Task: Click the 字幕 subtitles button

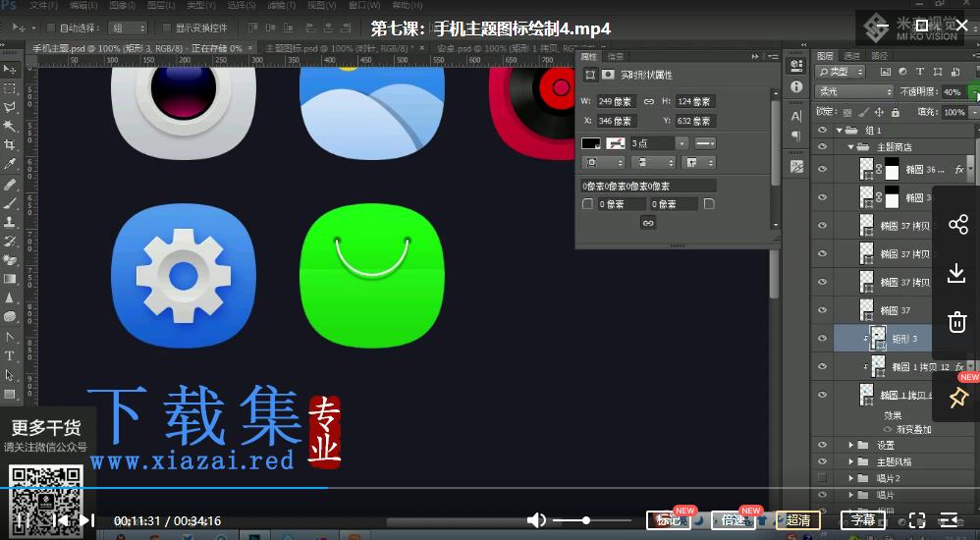Action: coord(863,520)
